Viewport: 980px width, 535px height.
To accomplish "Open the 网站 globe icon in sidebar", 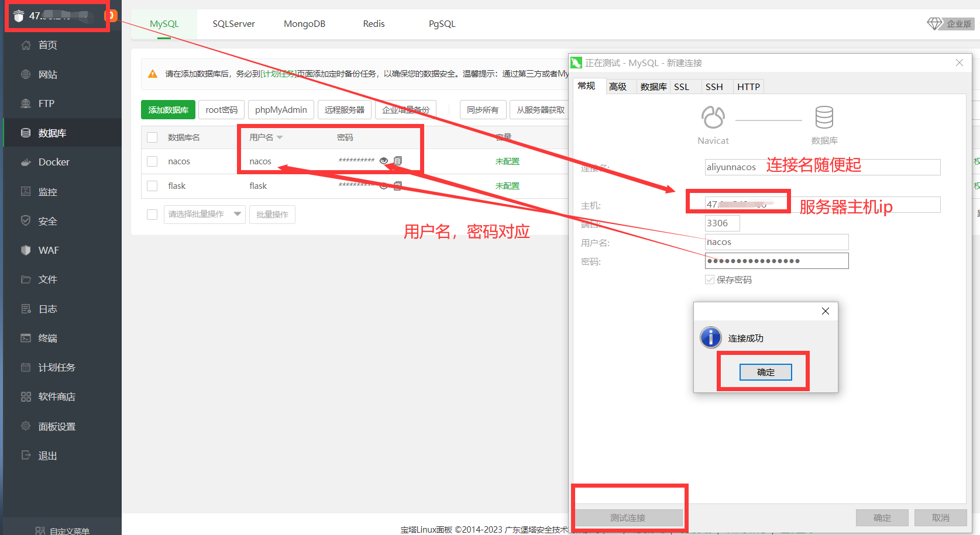I will click(x=26, y=74).
